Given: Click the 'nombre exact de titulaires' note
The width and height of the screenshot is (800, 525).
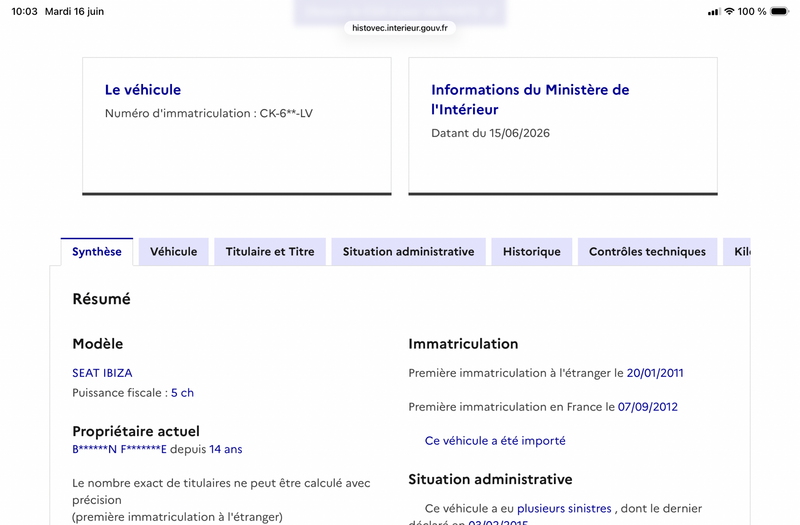Looking at the screenshot, I should [x=221, y=500].
